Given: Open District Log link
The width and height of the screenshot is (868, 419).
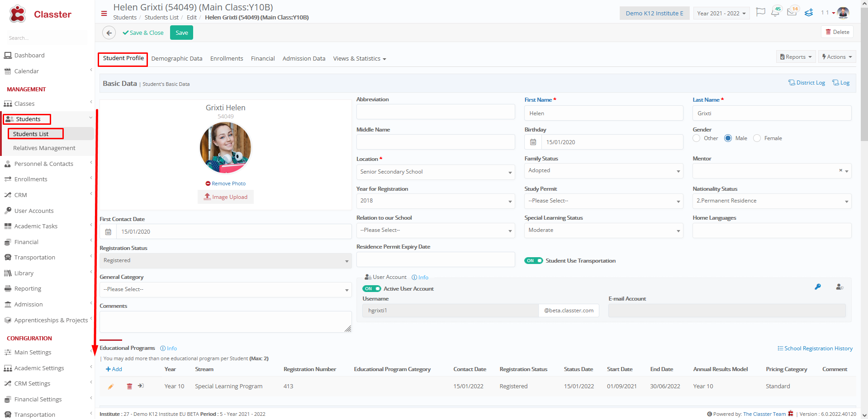Looking at the screenshot, I should pyautogui.click(x=806, y=83).
